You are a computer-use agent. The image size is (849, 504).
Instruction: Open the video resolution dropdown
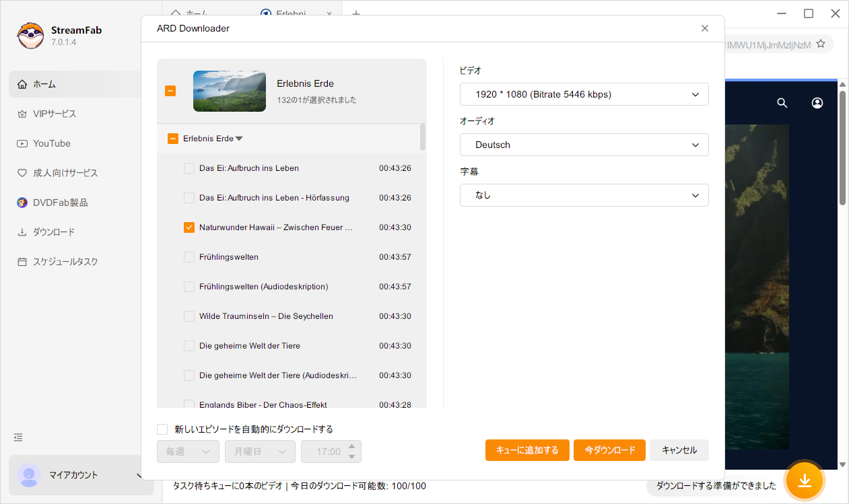(583, 94)
